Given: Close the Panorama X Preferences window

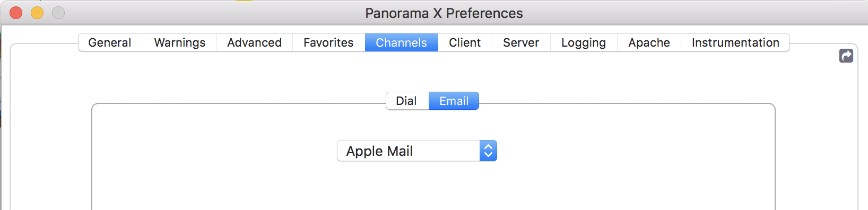Looking at the screenshot, I should point(16,13).
